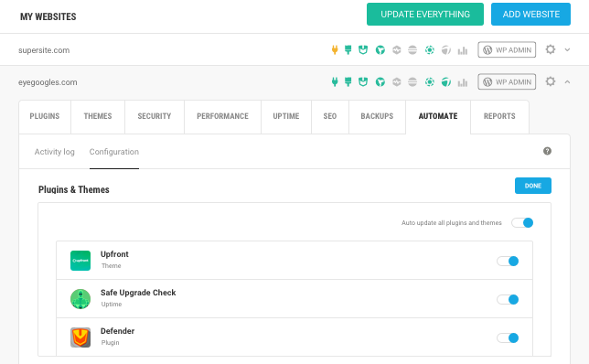
Task: Click the performance icon for eyegoogles.com
Action: pyautogui.click(x=380, y=81)
